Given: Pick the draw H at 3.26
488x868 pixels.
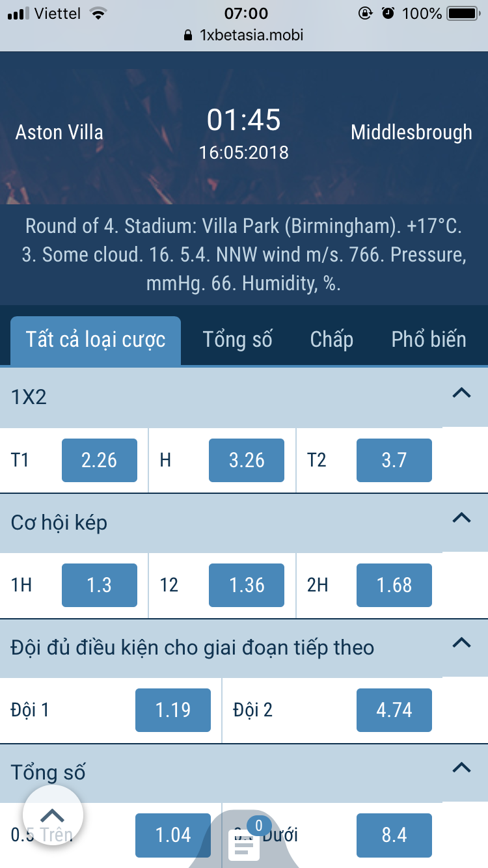Looking at the screenshot, I should click(247, 461).
